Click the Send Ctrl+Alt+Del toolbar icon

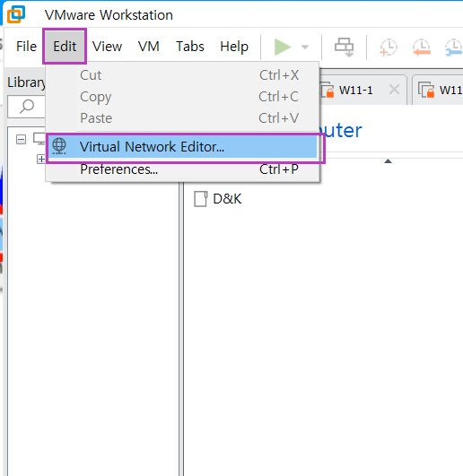click(x=344, y=47)
